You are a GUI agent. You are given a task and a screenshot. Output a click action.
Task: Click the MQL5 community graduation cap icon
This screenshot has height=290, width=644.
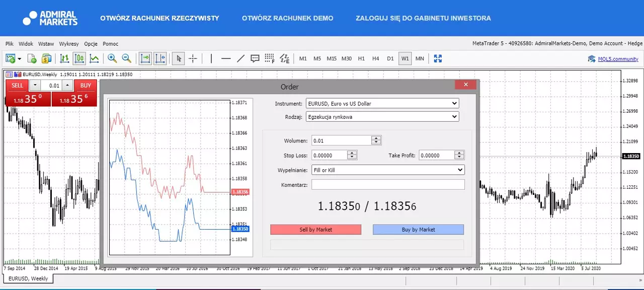[x=592, y=59]
